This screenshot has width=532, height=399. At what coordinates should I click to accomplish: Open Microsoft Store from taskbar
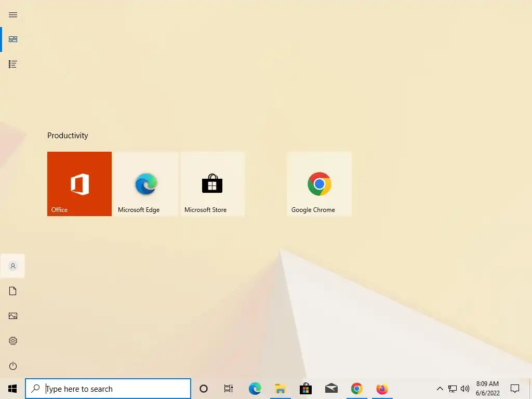point(305,389)
